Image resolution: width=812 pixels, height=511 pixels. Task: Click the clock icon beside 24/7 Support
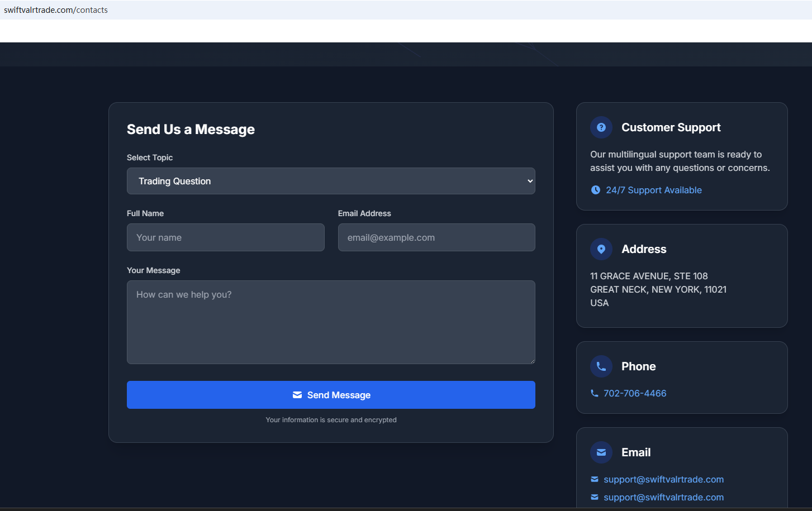(x=596, y=190)
